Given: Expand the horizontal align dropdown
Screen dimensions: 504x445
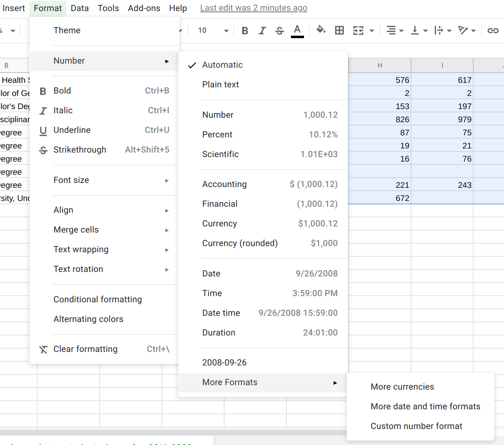Looking at the screenshot, I should 395,31.
